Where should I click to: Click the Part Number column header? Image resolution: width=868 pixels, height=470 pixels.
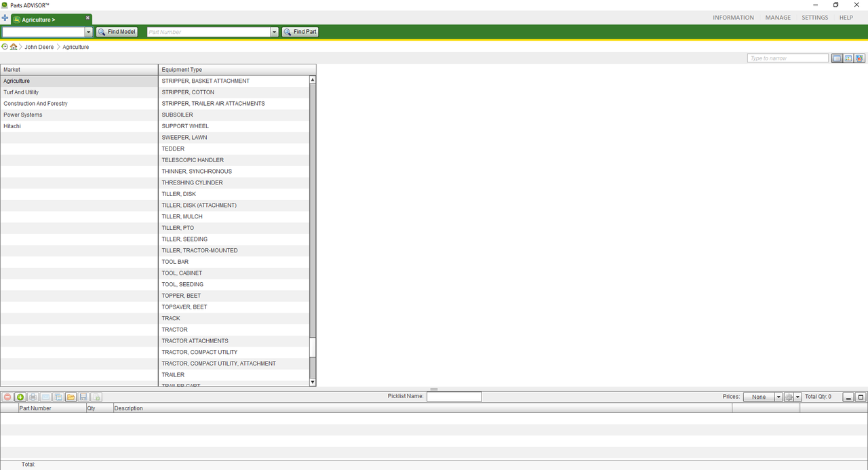click(52, 408)
